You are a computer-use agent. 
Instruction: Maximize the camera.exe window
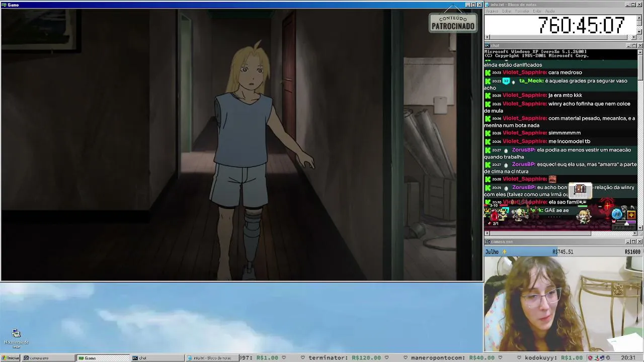coord(633,242)
